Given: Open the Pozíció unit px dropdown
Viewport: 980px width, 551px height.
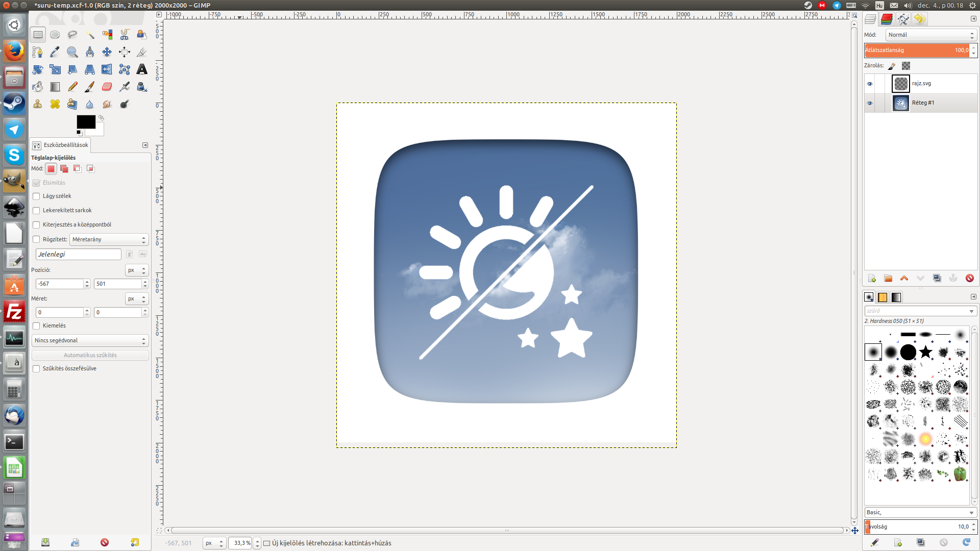Looking at the screenshot, I should pos(137,270).
